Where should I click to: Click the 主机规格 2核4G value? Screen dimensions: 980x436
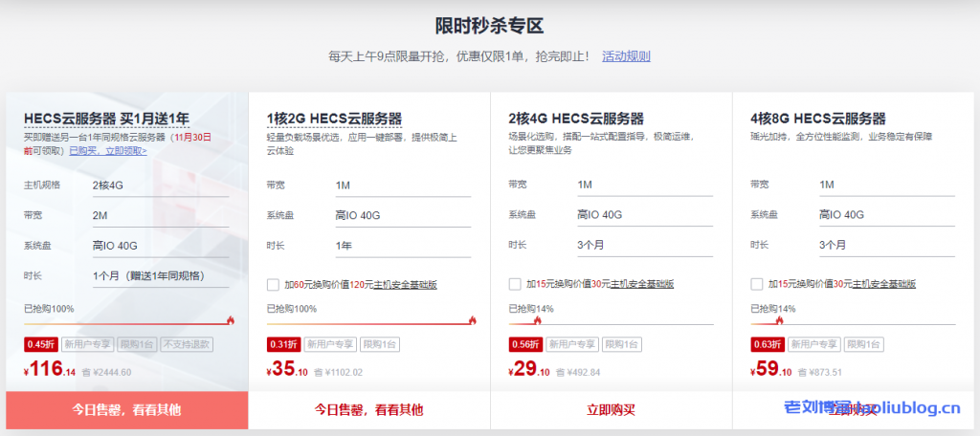(108, 185)
